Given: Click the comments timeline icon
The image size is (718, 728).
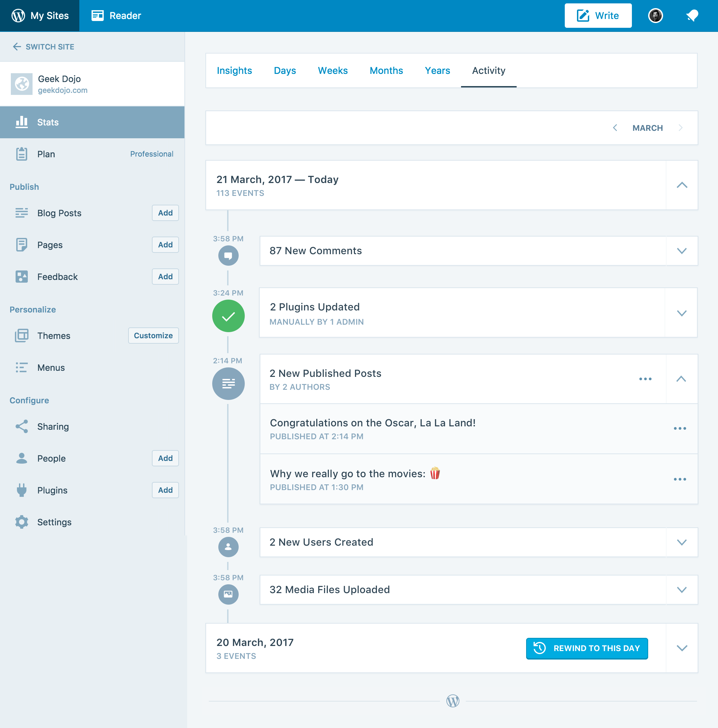Looking at the screenshot, I should 228,256.
